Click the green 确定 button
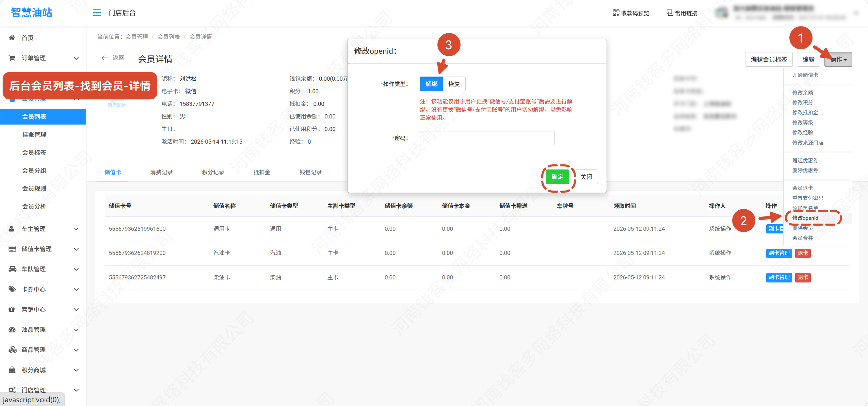 [558, 177]
